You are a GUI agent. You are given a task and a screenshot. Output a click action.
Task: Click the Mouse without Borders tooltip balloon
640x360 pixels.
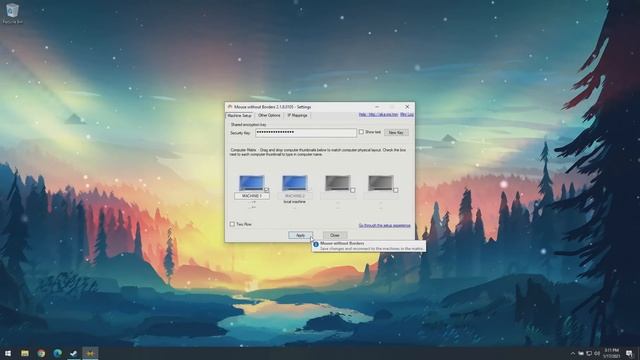[x=369, y=246]
